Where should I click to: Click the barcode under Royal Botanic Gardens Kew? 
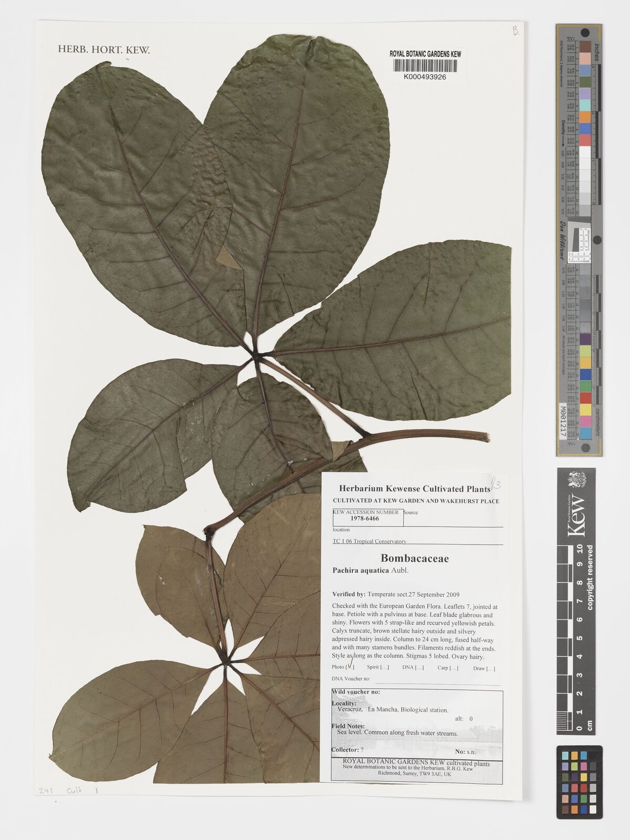425,66
